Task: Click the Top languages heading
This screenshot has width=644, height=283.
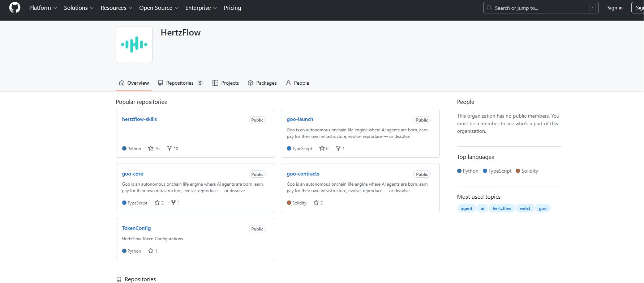Action: pos(476,157)
